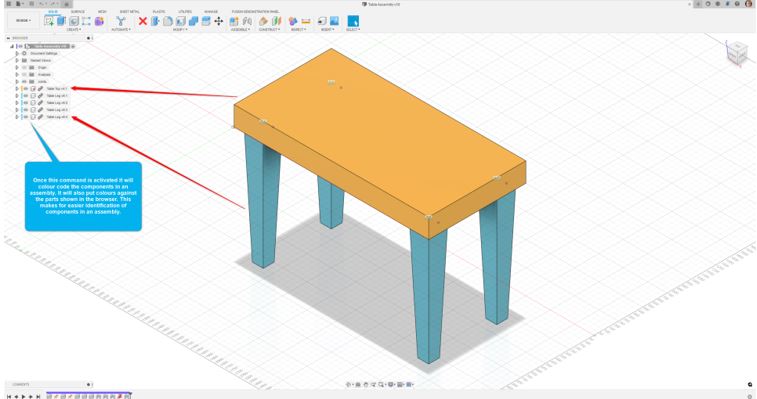
Task: Click the Save icon
Action: (x=31, y=4)
